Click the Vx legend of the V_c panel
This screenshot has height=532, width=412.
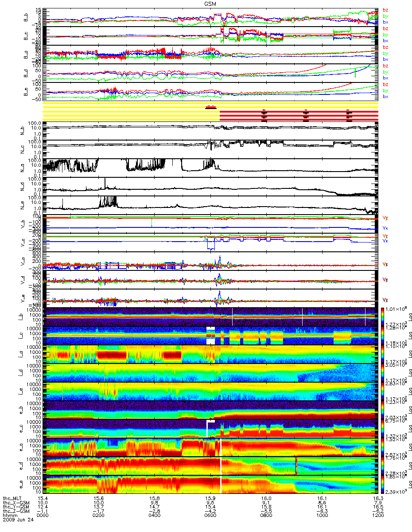pos(386,241)
